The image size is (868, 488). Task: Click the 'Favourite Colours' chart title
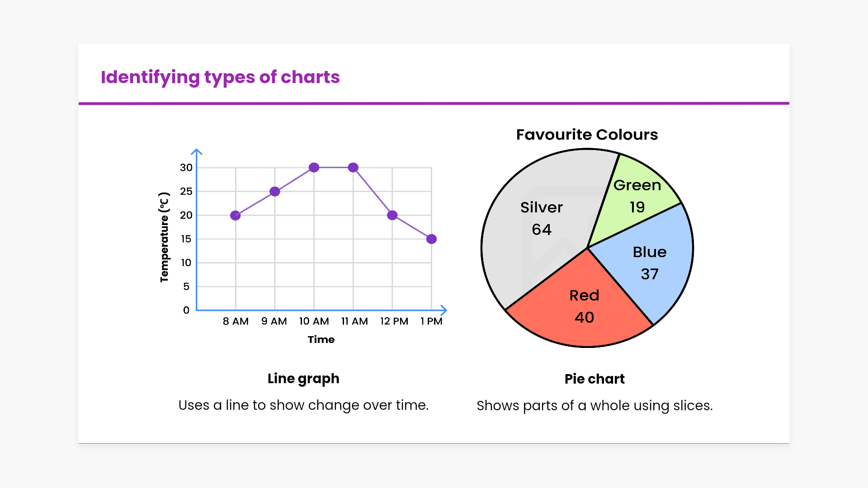coord(587,135)
